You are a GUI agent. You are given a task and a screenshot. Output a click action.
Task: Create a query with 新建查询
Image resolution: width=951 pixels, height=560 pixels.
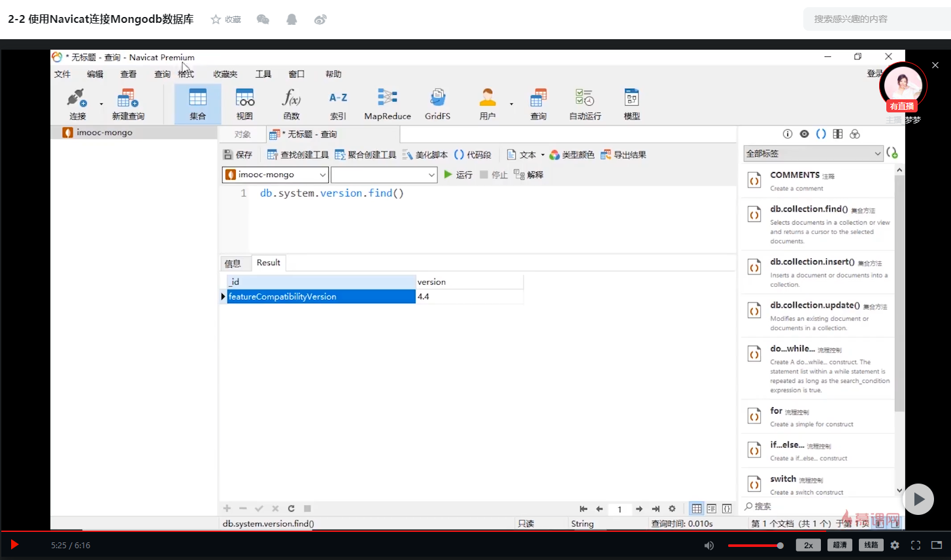(x=128, y=105)
